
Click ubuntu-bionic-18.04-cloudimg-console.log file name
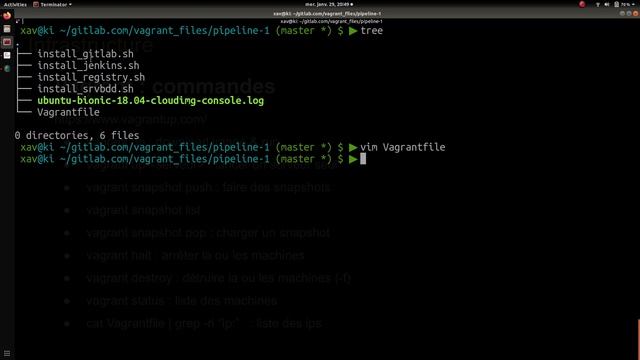point(151,101)
